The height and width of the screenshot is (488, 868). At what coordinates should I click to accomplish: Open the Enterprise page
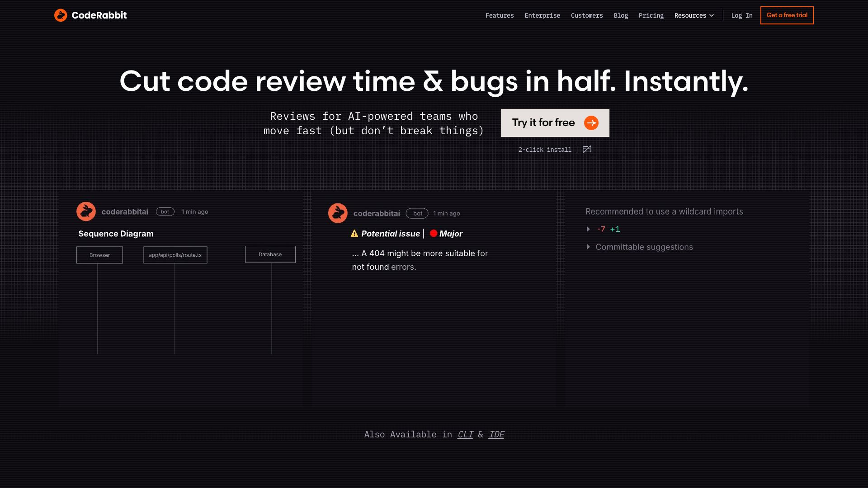coord(542,15)
